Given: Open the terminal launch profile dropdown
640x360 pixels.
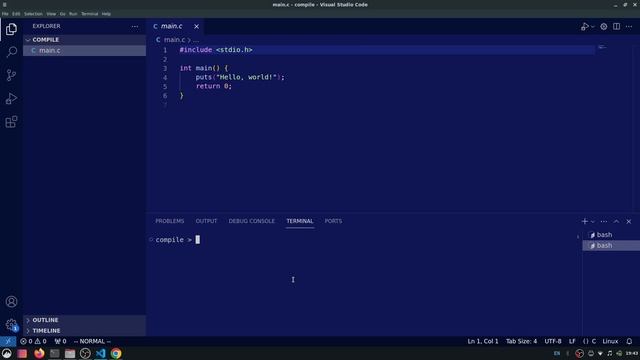Looking at the screenshot, I should pos(593,222).
